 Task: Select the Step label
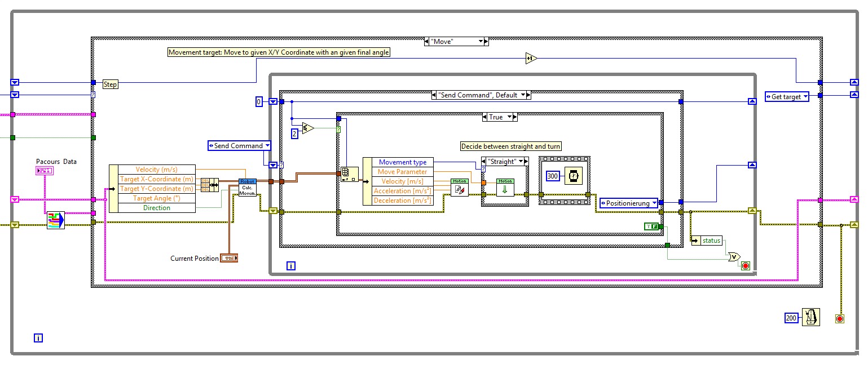point(111,84)
